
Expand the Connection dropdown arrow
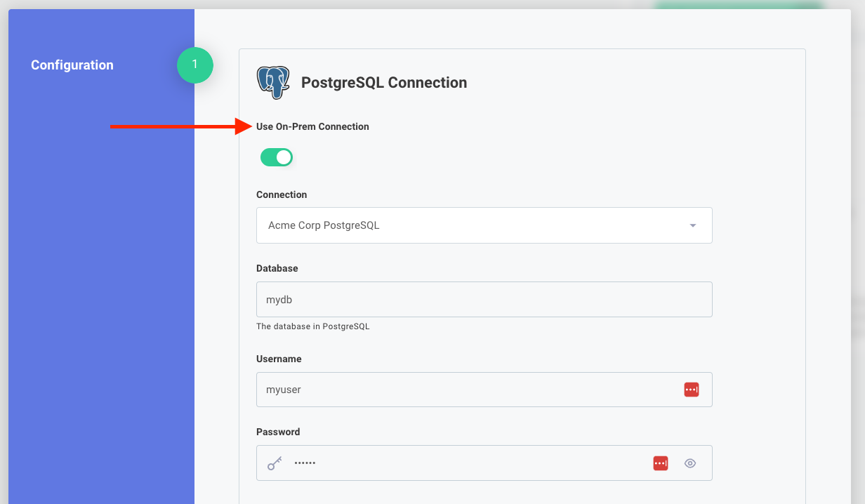(x=693, y=225)
